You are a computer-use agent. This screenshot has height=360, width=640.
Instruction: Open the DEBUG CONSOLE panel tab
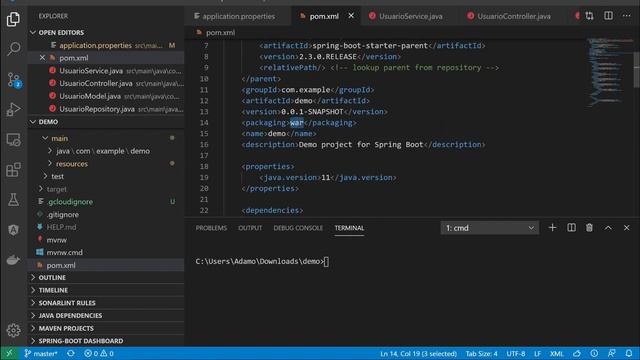point(298,228)
